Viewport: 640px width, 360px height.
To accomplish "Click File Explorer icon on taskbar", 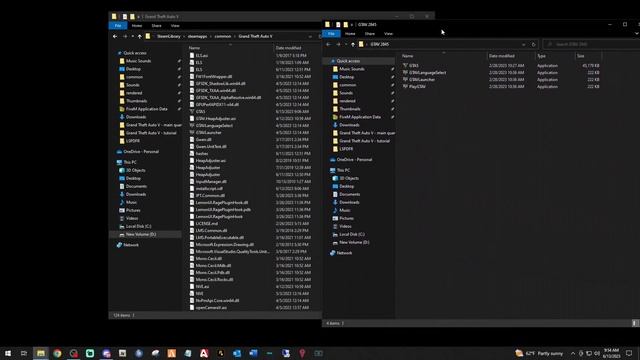I will pyautogui.click(x=41, y=353).
